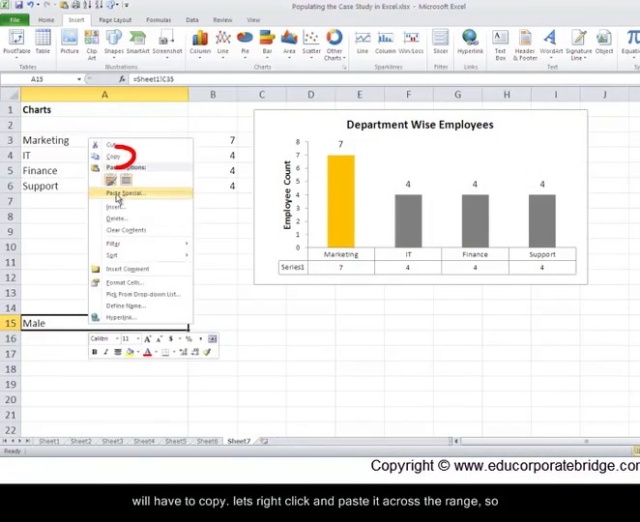
Task: Toggle Italic in the mini toolbar
Action: 106,352
